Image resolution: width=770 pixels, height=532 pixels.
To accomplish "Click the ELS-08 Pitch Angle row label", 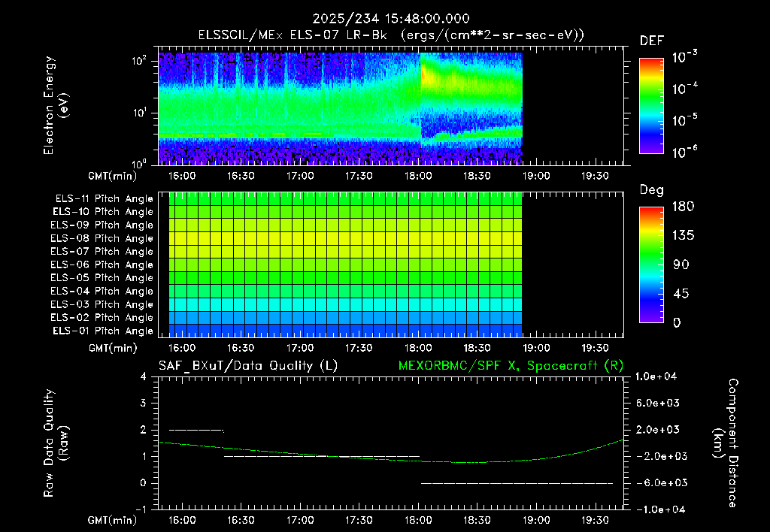I will [x=102, y=238].
